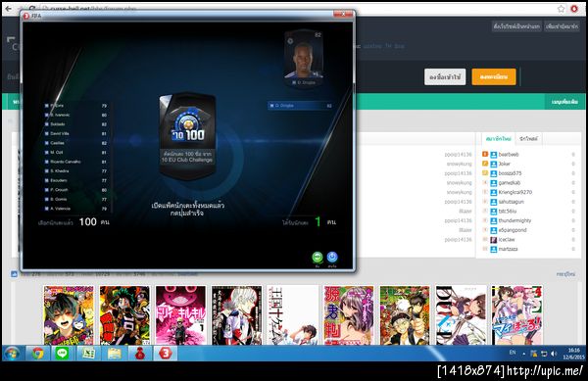Viewport: 588px width, 381px height.
Task: Click Windows Start button
Action: (13, 354)
